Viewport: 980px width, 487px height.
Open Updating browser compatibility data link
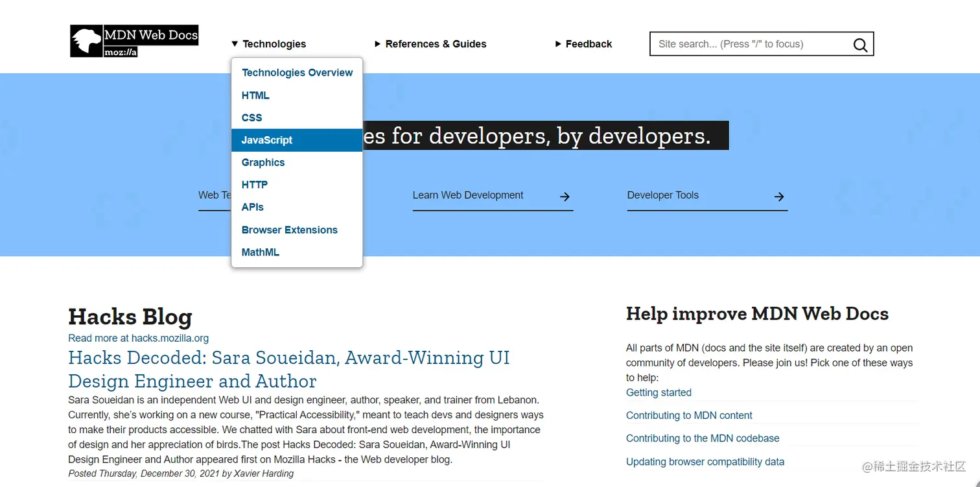[705, 462]
